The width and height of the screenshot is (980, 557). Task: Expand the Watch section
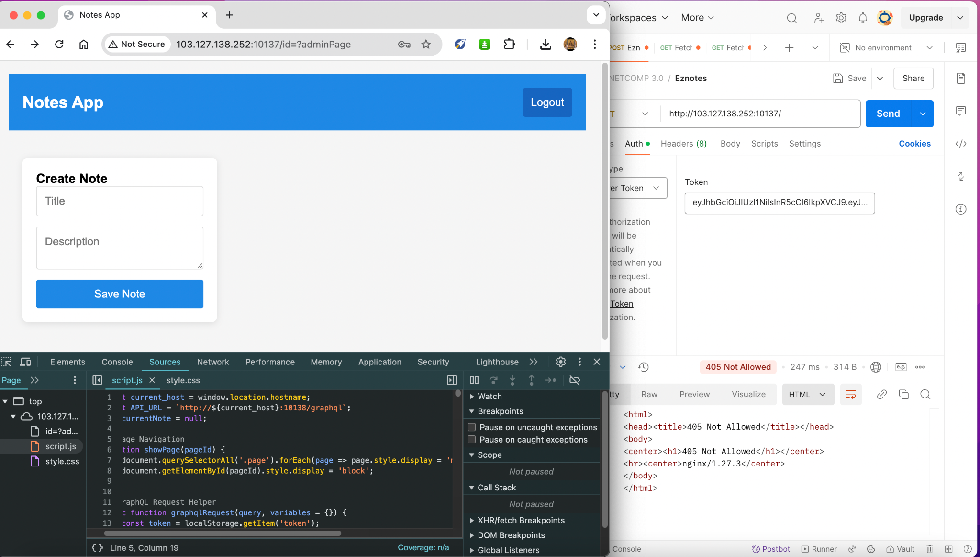tap(489, 396)
